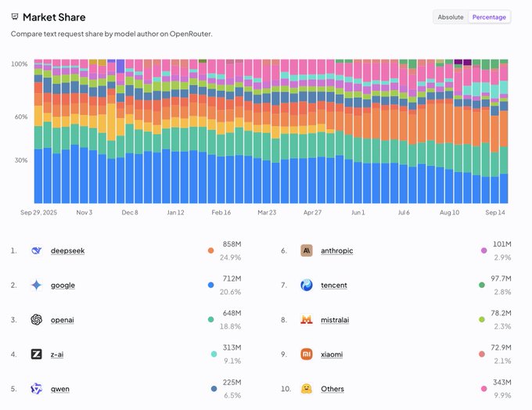Open the qwen author link
Viewport: 532px width, 410px height.
[60, 389]
